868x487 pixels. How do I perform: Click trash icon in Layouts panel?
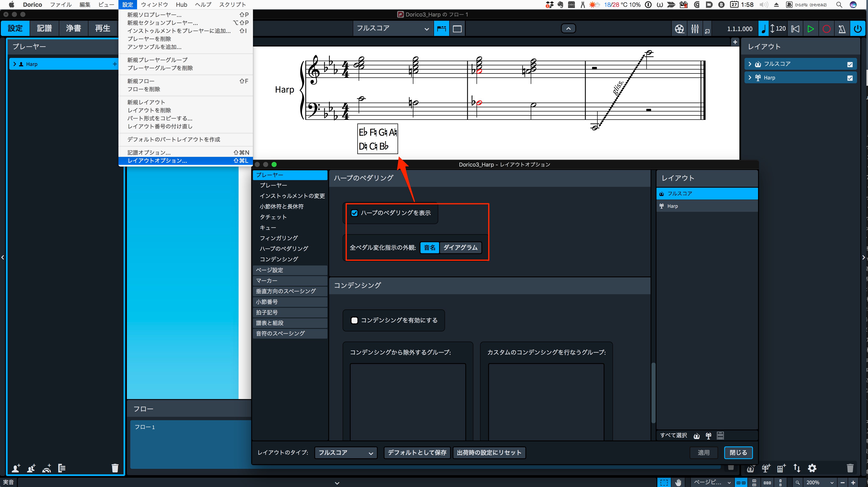[850, 468]
